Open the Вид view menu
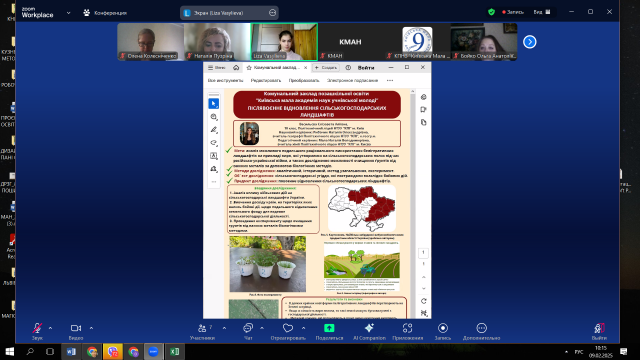 tap(542, 12)
